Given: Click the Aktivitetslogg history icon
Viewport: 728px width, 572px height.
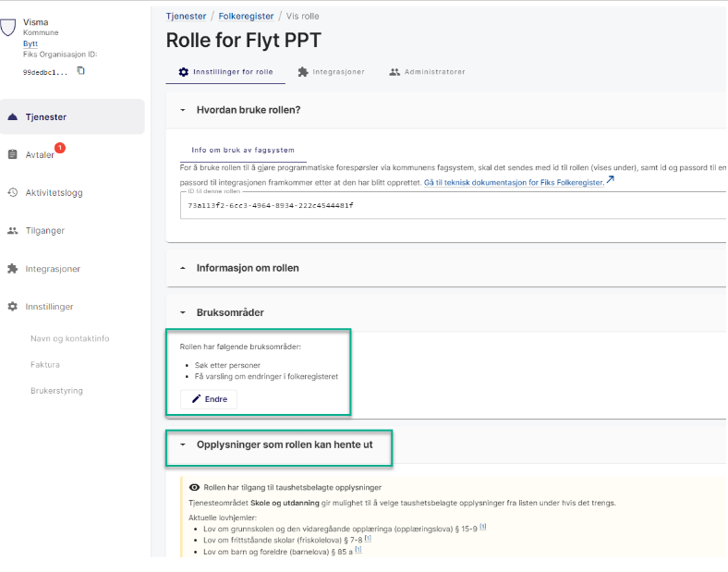Looking at the screenshot, I should [12, 193].
